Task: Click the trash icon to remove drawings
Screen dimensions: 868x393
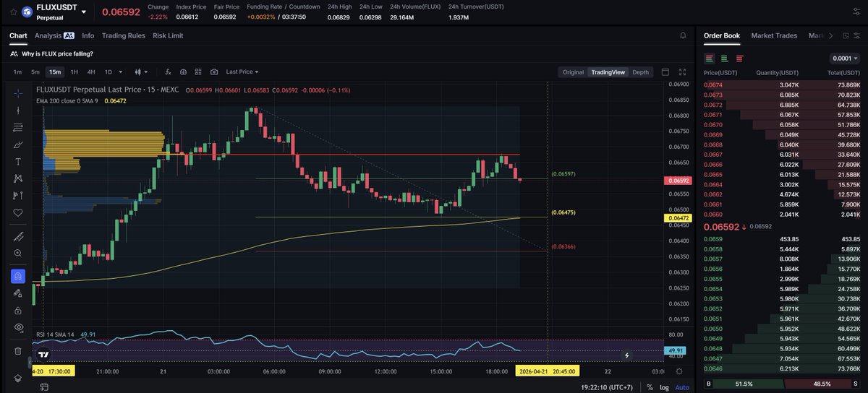Action: point(18,350)
